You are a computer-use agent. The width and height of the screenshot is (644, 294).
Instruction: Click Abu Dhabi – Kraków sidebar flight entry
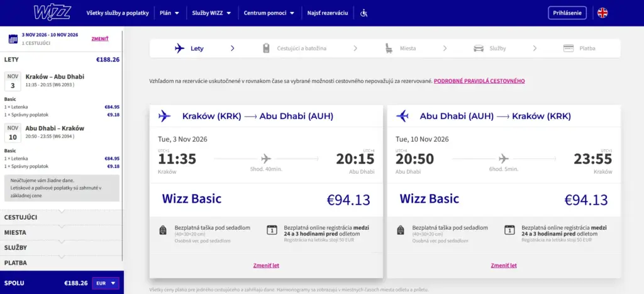(x=55, y=128)
